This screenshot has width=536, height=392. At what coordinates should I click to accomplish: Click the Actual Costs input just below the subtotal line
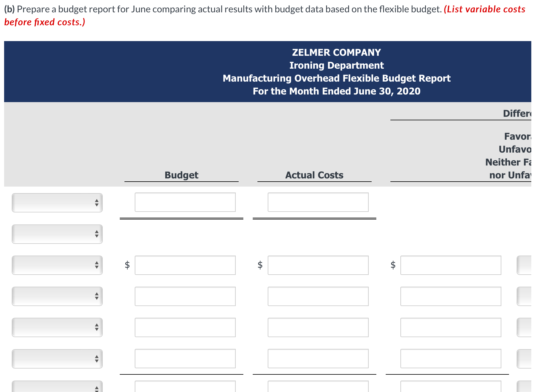(x=318, y=386)
